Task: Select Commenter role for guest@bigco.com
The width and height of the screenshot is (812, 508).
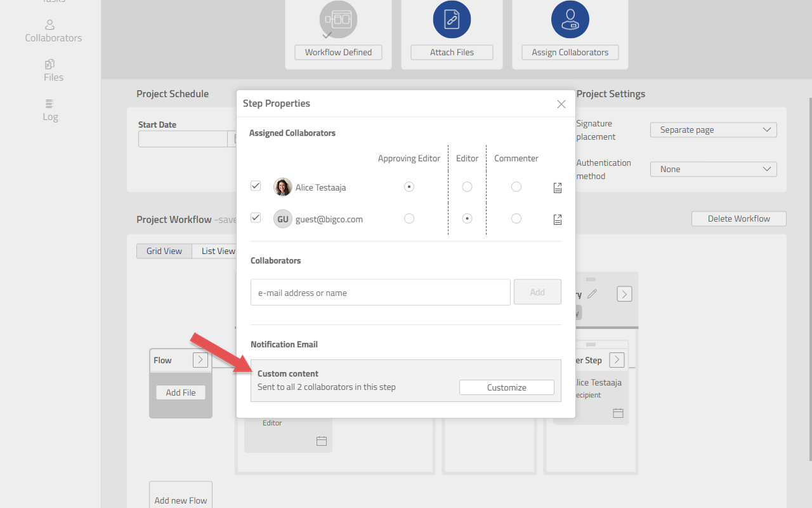Action: (516, 218)
